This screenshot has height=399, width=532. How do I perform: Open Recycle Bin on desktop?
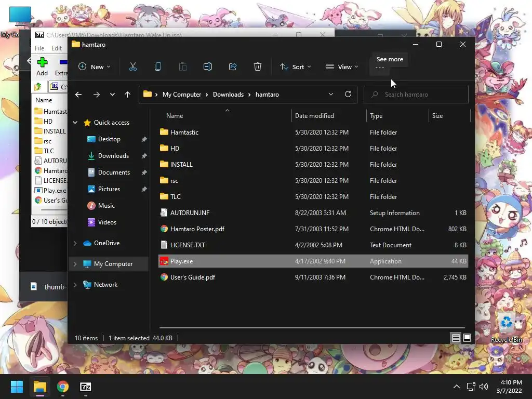(x=506, y=326)
